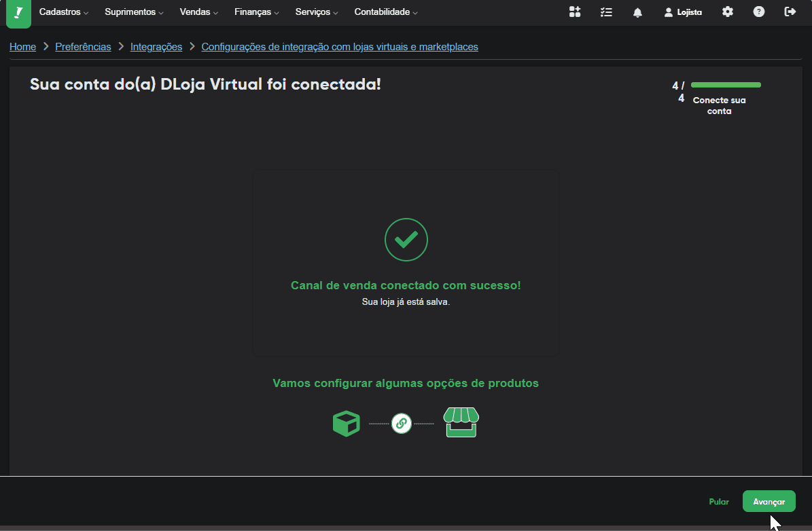Expand the Suprimentos menu
Image resolution: width=812 pixels, height=531 pixels.
tap(134, 12)
